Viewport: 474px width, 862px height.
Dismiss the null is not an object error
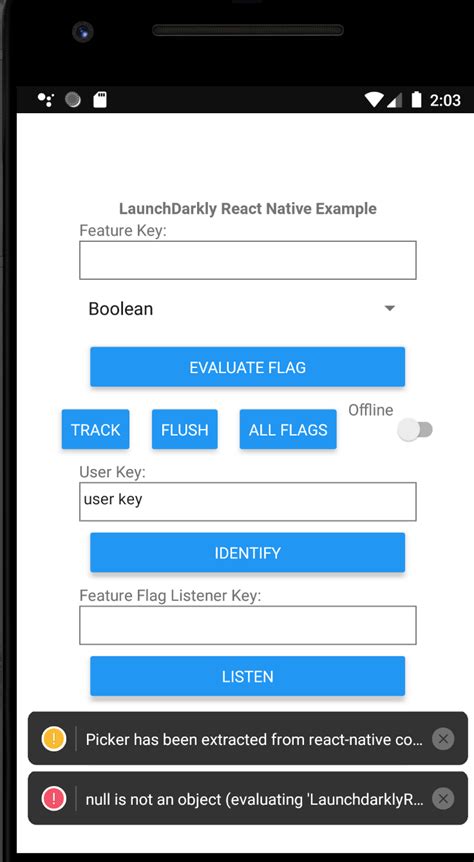443,798
